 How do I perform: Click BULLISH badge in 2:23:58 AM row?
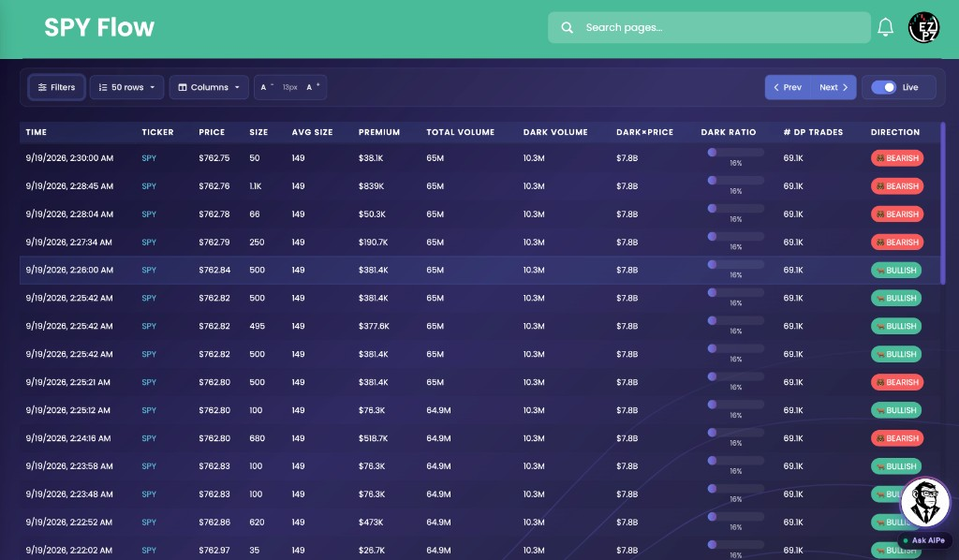tap(896, 465)
